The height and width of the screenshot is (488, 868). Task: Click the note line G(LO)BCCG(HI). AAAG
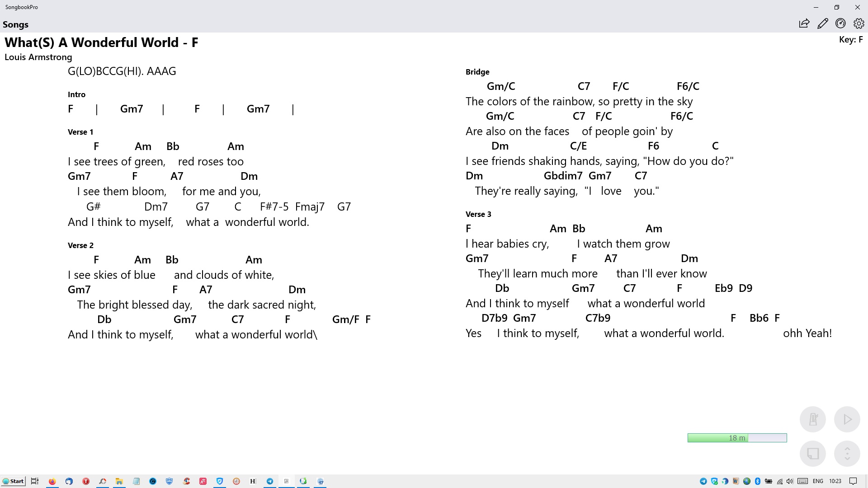[122, 71]
